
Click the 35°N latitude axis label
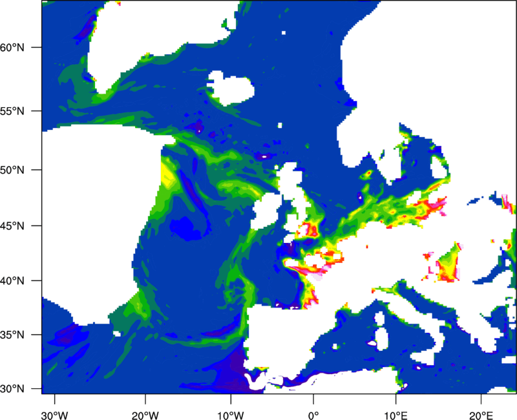(26, 335)
